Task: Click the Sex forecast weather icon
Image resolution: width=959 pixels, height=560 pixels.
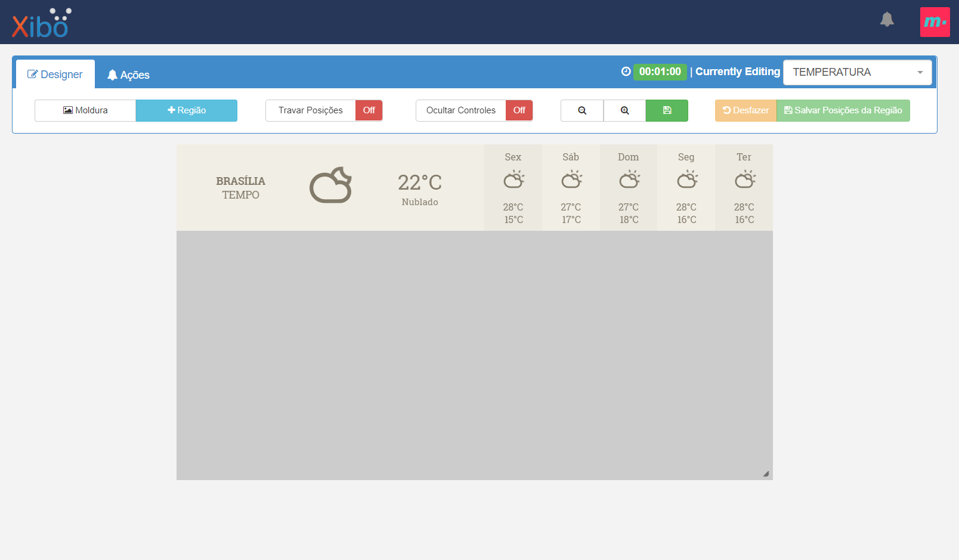Action: pyautogui.click(x=513, y=179)
